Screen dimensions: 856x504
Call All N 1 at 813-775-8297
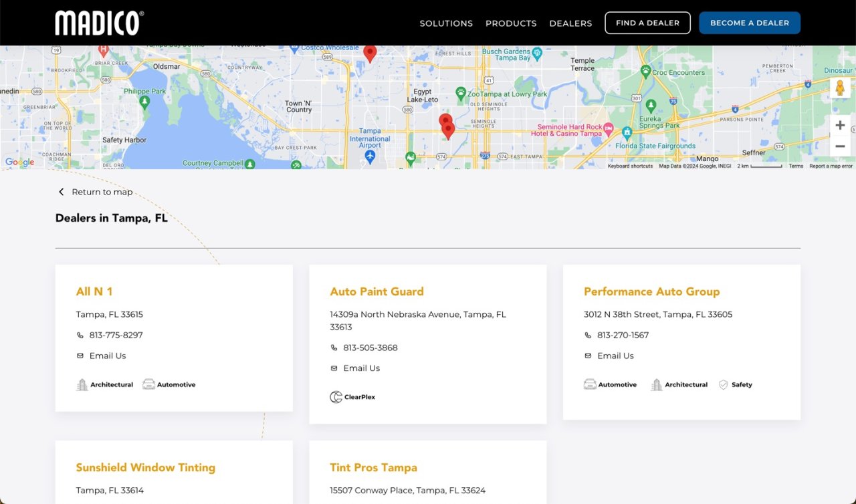point(116,335)
